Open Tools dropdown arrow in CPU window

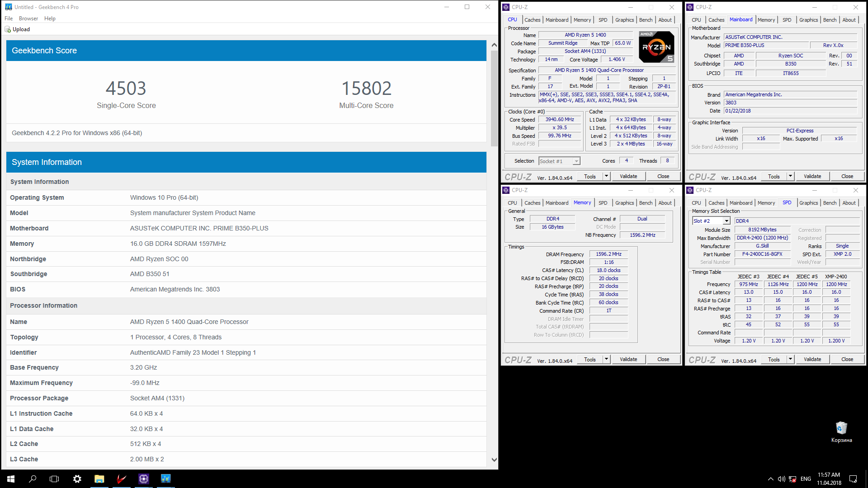click(x=606, y=176)
